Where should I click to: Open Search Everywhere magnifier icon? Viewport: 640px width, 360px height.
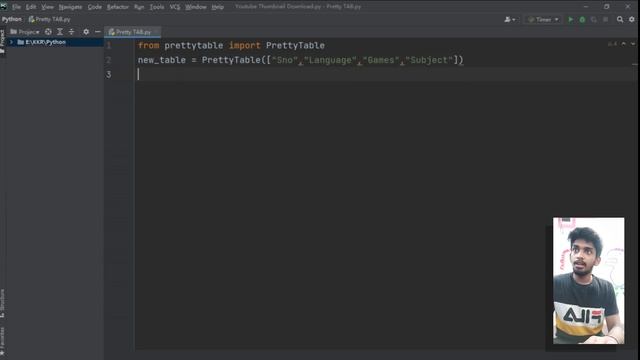click(x=620, y=20)
